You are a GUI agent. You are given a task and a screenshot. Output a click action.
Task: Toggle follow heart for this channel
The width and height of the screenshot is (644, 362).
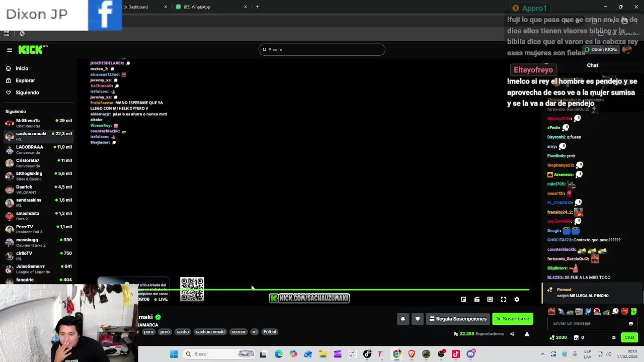coord(417,319)
